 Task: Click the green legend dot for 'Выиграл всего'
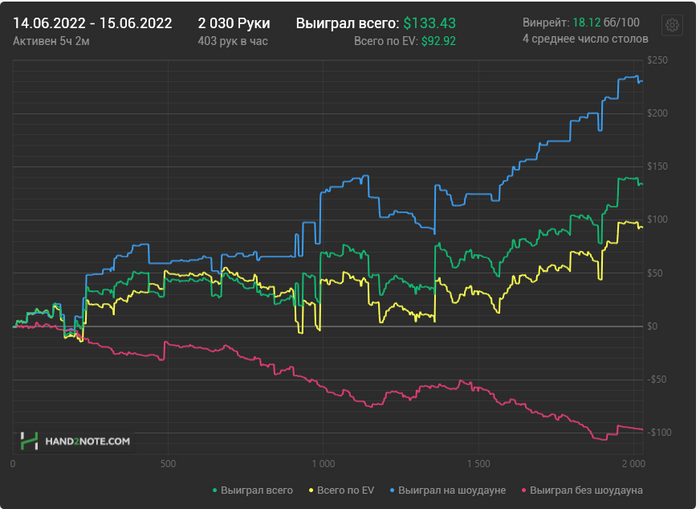tap(215, 491)
